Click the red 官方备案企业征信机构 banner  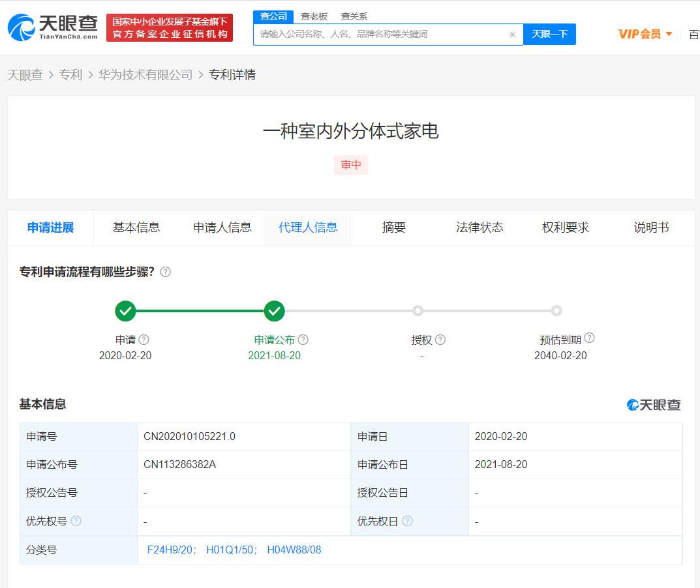pos(170,27)
